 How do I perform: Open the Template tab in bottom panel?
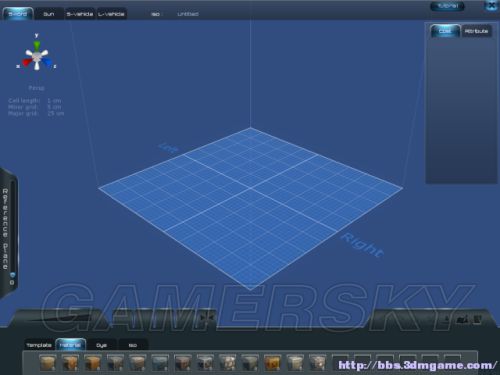coord(39,345)
